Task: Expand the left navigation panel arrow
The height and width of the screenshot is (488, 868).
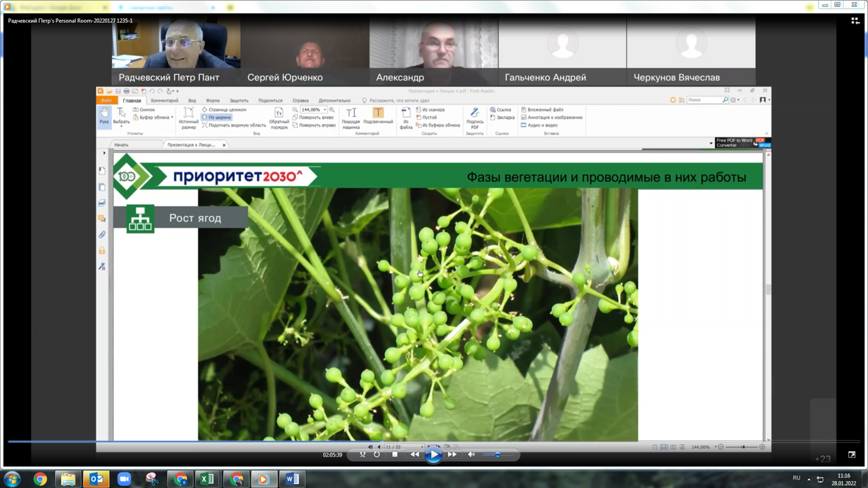Action: coord(104,153)
